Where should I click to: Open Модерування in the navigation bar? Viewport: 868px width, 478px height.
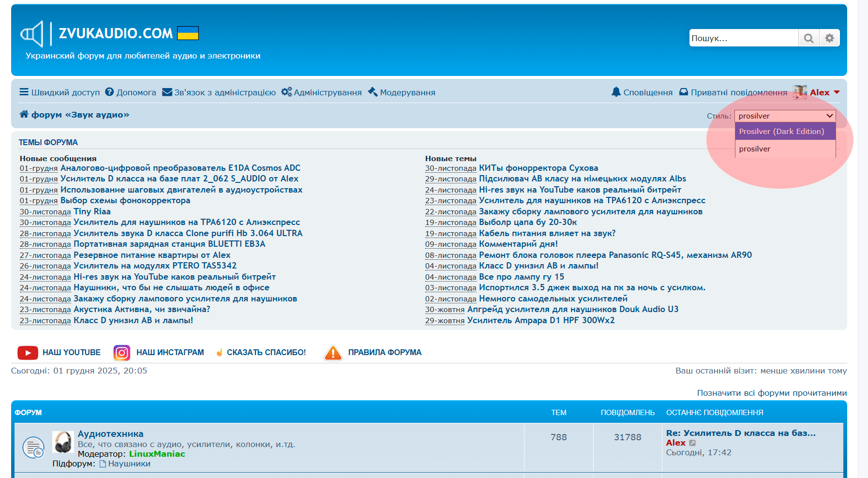pos(402,92)
